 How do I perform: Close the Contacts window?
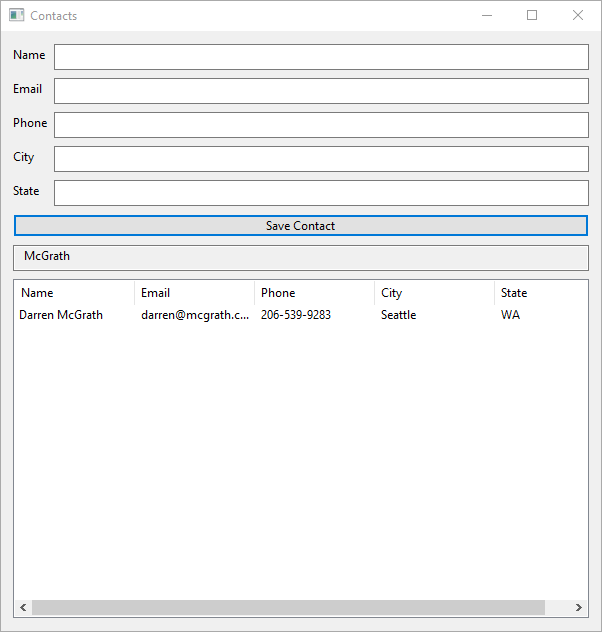578,15
